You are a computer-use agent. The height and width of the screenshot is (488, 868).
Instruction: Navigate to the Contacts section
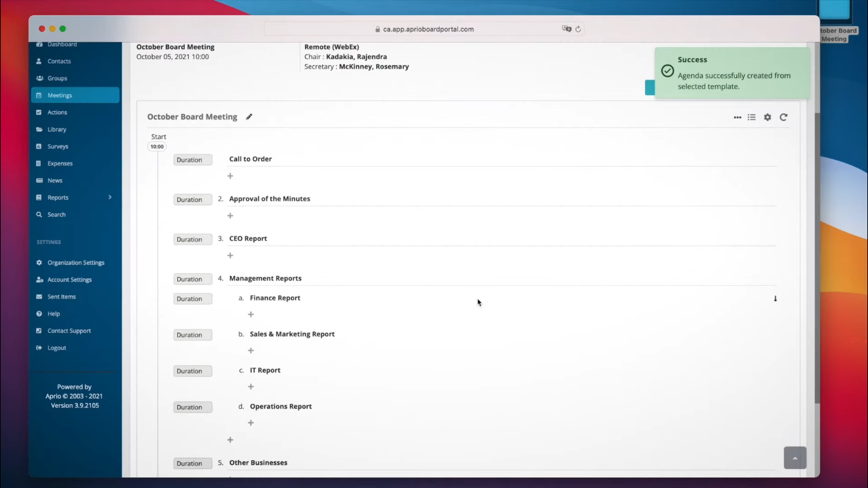(58, 61)
